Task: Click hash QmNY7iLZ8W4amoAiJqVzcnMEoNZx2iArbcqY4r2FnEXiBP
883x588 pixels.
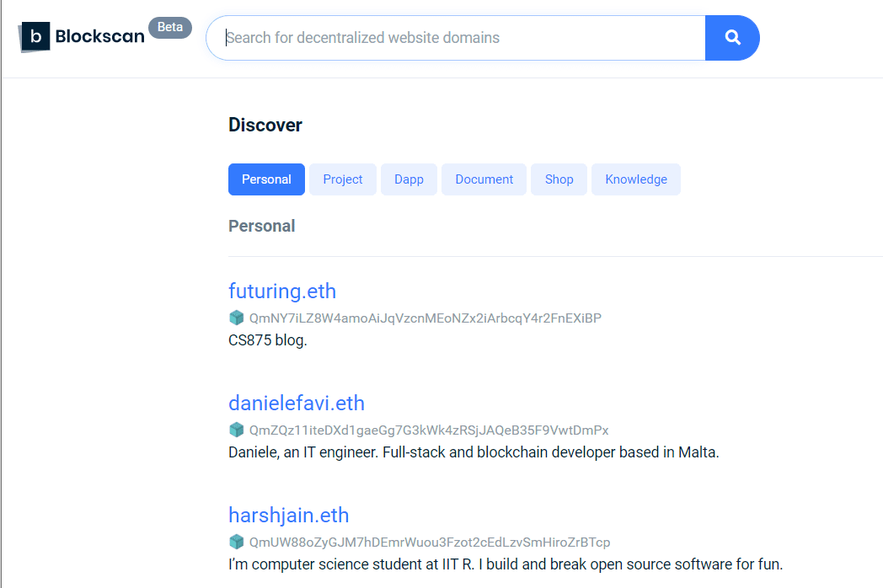Action: (425, 318)
